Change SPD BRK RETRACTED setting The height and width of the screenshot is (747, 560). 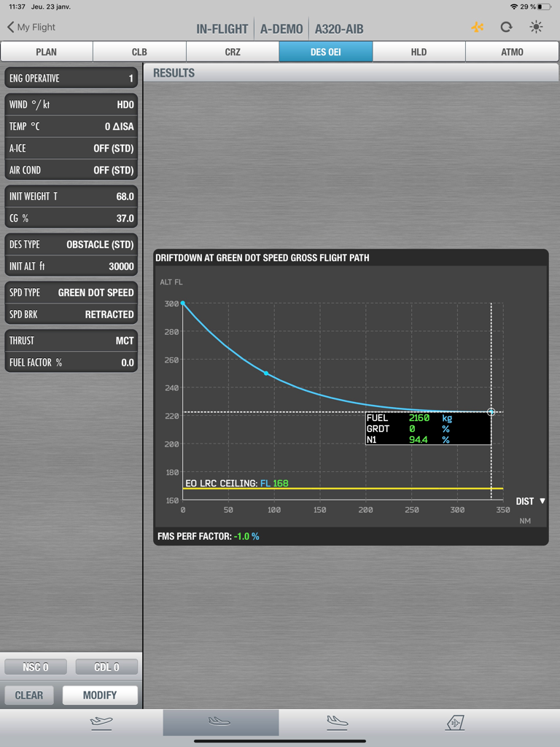click(x=71, y=314)
